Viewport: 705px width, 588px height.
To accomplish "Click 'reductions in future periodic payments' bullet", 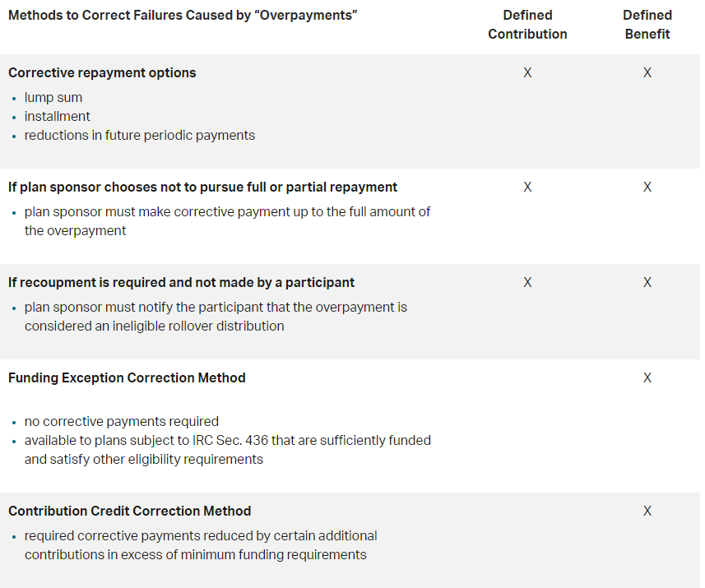I will point(139,136).
